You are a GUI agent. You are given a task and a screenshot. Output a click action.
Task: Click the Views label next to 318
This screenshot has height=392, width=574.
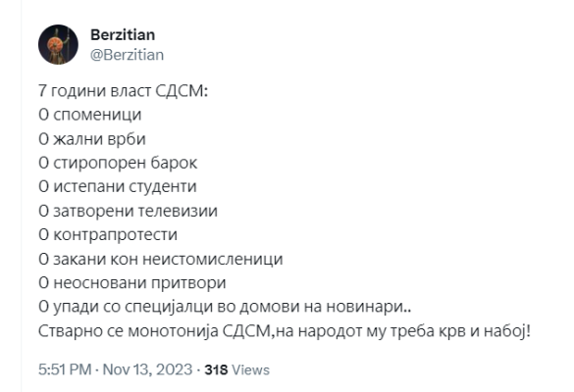251,369
